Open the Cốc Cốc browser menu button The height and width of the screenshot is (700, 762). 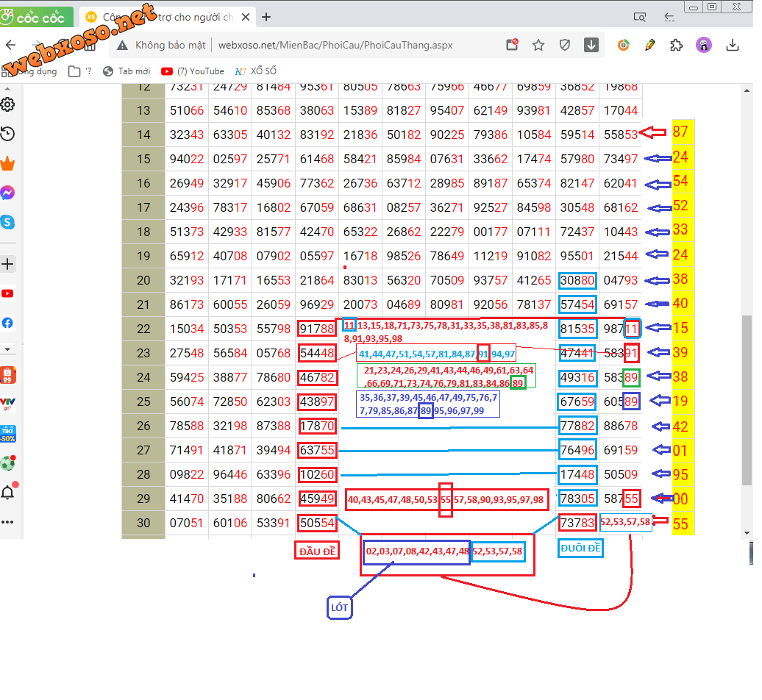[x=37, y=18]
